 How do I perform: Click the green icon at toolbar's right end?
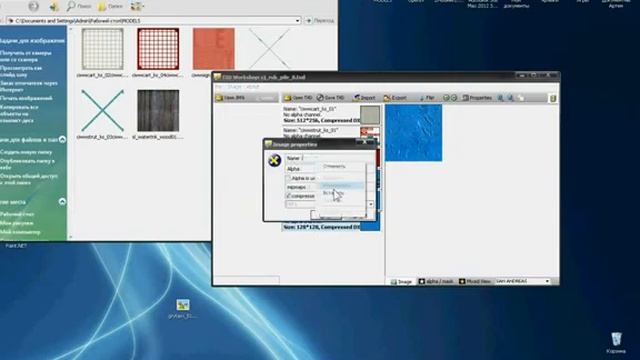coord(553,98)
